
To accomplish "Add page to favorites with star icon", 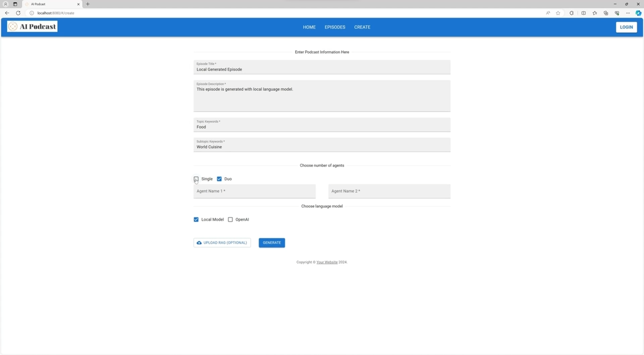I will click(x=558, y=13).
